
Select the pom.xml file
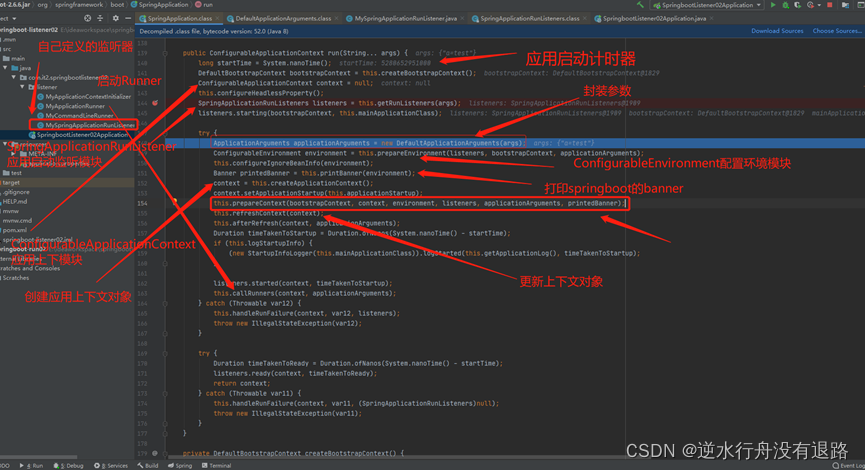tap(14, 230)
